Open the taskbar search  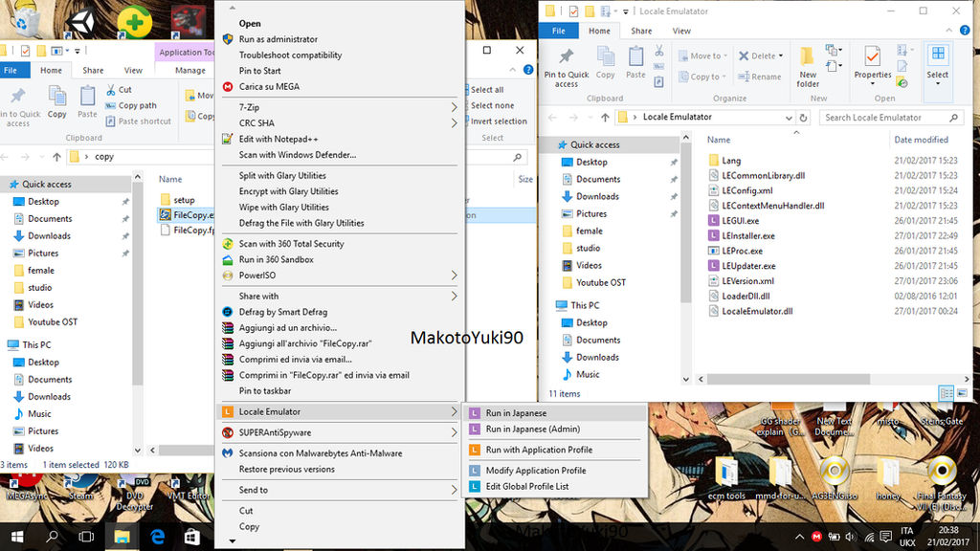52,537
